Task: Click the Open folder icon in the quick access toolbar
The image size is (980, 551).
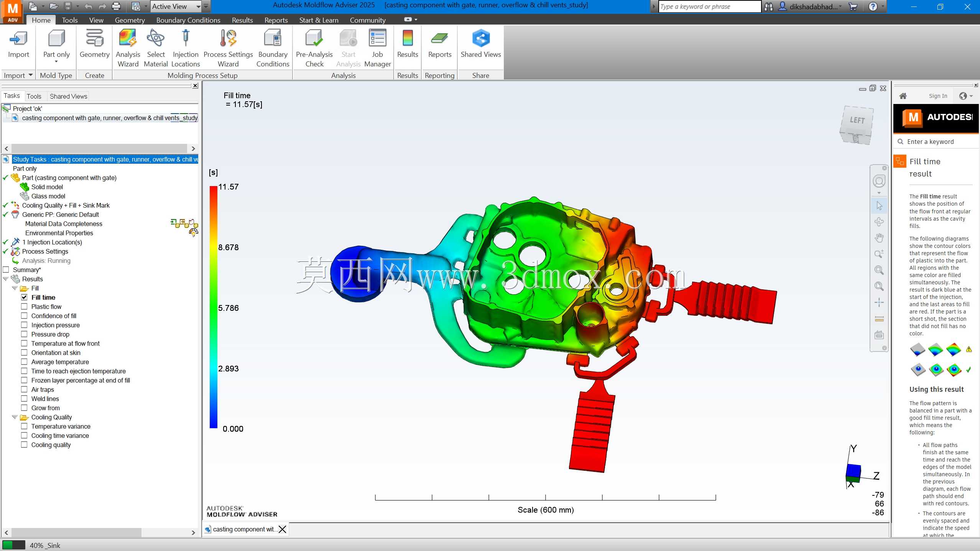Action: pyautogui.click(x=54, y=6)
